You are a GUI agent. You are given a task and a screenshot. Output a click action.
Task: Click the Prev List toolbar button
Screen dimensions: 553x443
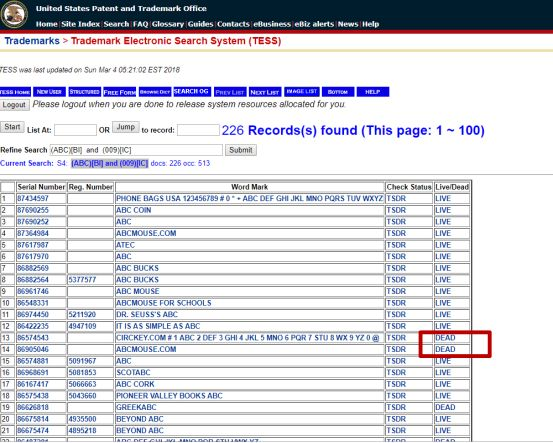230,92
